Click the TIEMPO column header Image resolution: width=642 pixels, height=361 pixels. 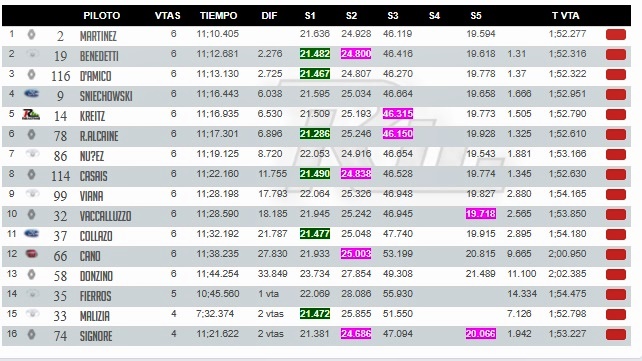[x=218, y=16]
